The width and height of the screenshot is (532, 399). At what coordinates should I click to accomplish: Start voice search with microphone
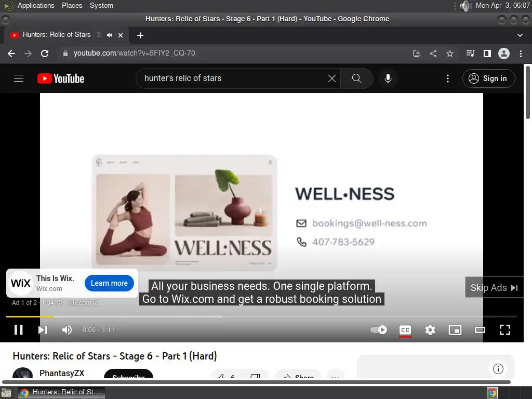[x=388, y=78]
